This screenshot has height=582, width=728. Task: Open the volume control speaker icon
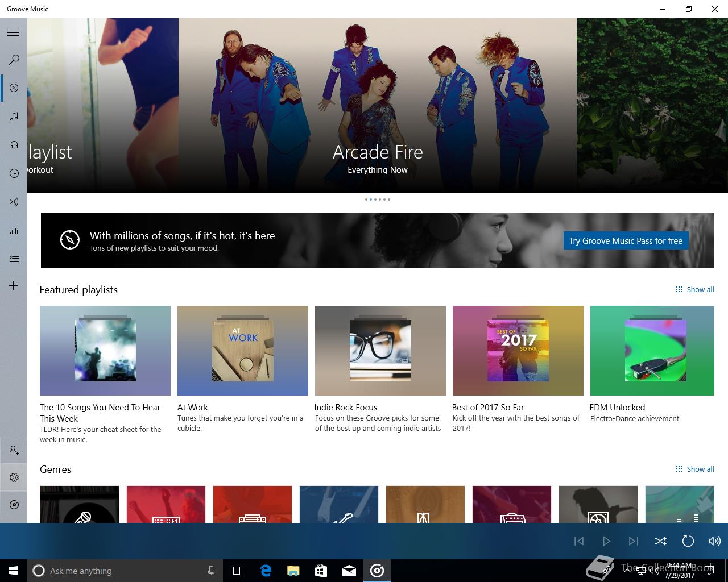tap(715, 541)
